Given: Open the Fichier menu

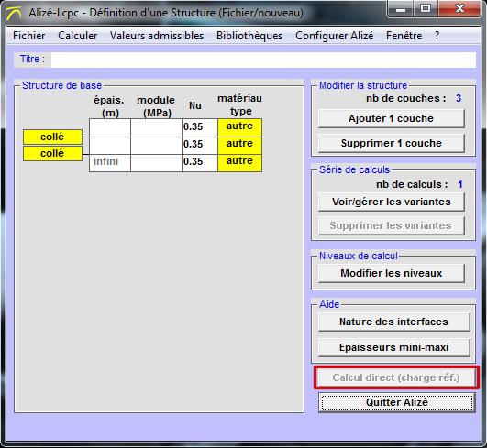Looking at the screenshot, I should (28, 36).
